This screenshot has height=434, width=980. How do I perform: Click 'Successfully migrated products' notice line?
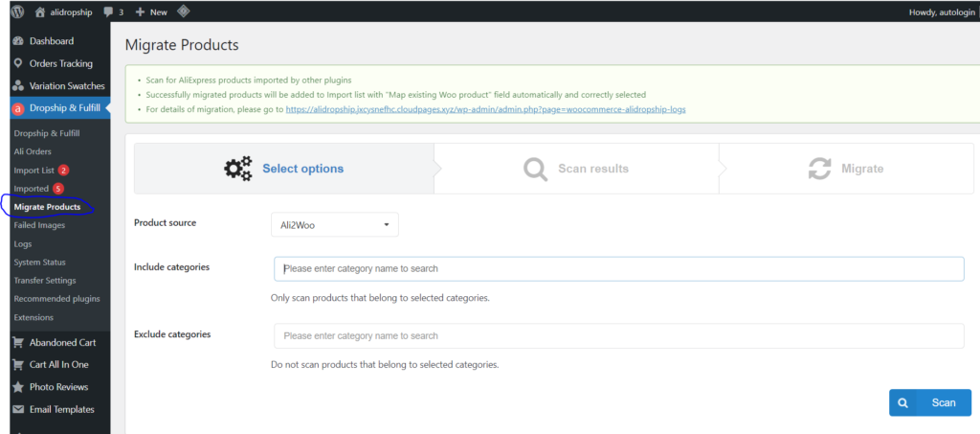(395, 95)
